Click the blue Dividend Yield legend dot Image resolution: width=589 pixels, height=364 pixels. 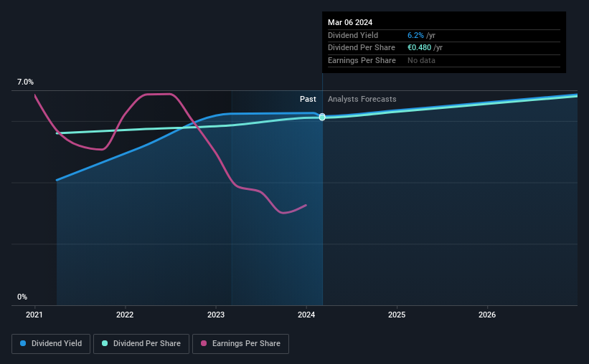[x=24, y=343]
